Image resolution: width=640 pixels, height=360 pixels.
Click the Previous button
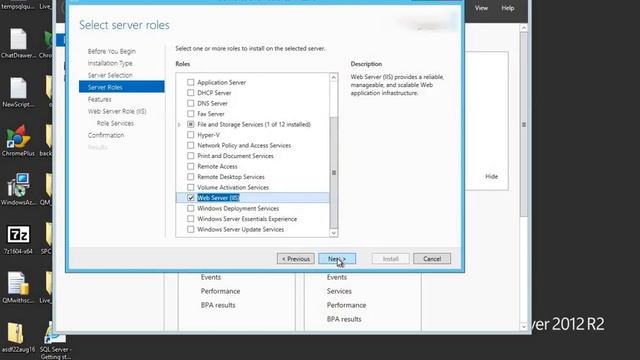click(x=296, y=259)
